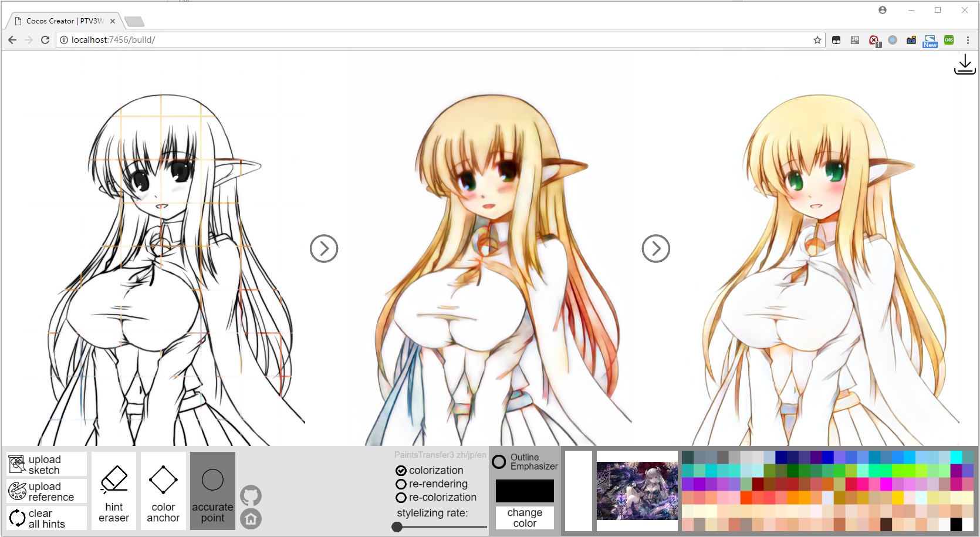Select the color anchor tool
Image resolution: width=980 pixels, height=537 pixels.
(x=163, y=491)
